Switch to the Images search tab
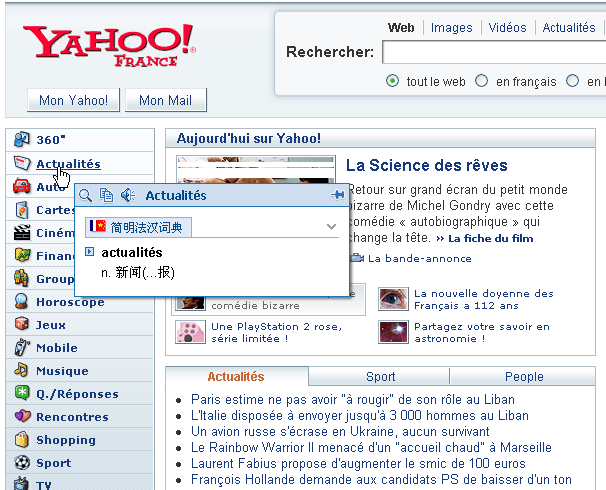Viewport: 606px width, 490px height. [451, 28]
